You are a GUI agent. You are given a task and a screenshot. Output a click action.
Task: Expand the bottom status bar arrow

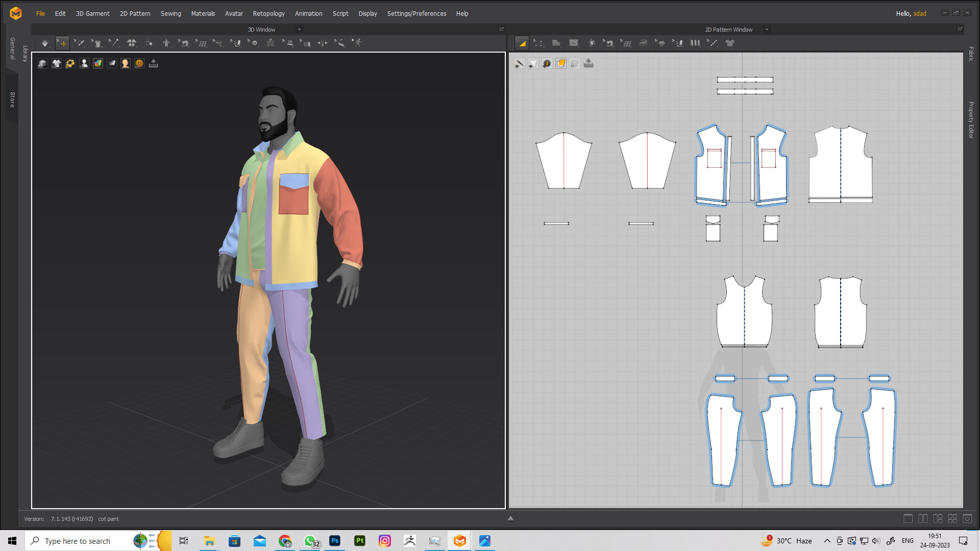510,518
